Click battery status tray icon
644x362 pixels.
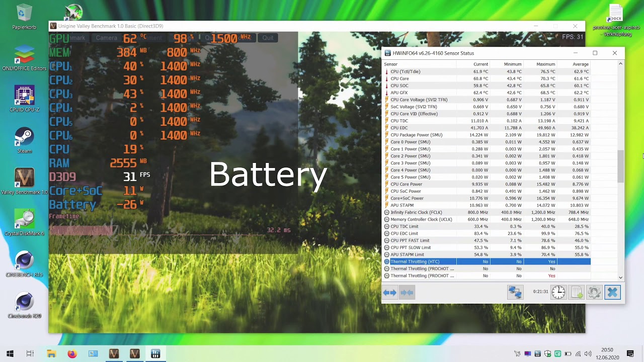pyautogui.click(x=568, y=354)
